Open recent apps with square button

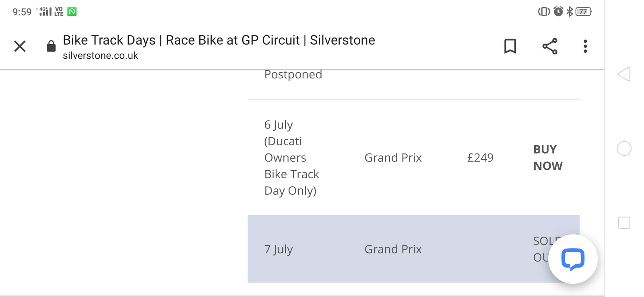(x=624, y=223)
